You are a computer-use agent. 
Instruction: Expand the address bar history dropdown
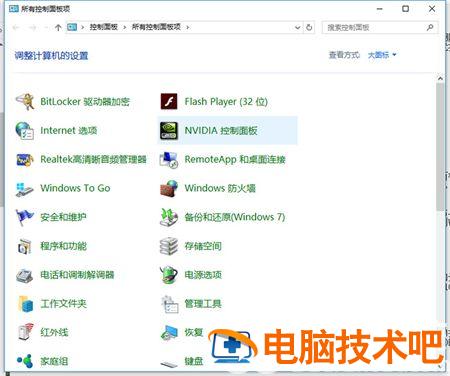pos(297,27)
